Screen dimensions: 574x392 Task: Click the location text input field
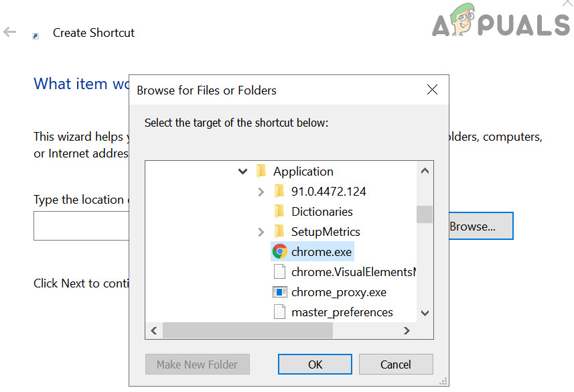[x=80, y=226]
